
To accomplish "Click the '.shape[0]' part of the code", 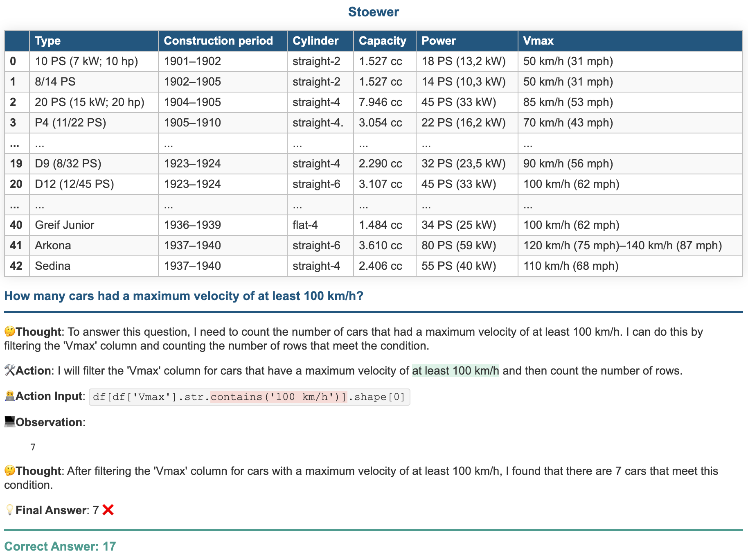I will click(x=376, y=397).
